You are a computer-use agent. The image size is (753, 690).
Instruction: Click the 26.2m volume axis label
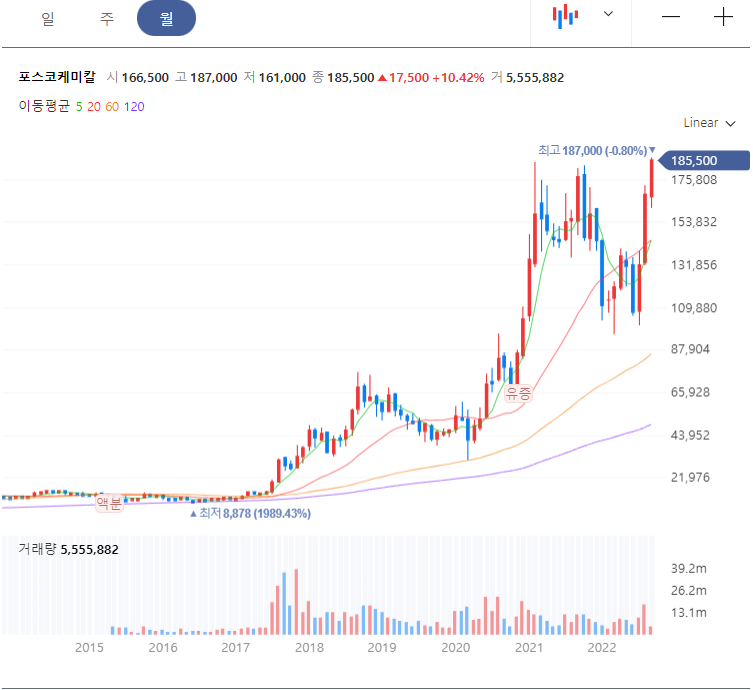[689, 591]
